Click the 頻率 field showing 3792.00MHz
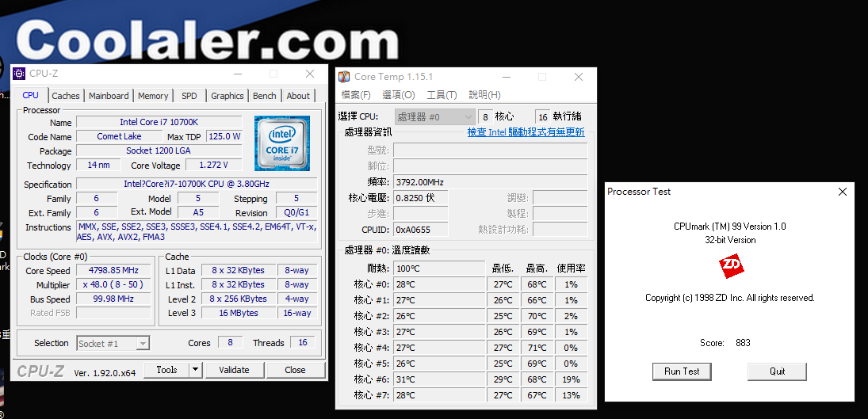Viewport: 868px width, 419px height. [491, 182]
